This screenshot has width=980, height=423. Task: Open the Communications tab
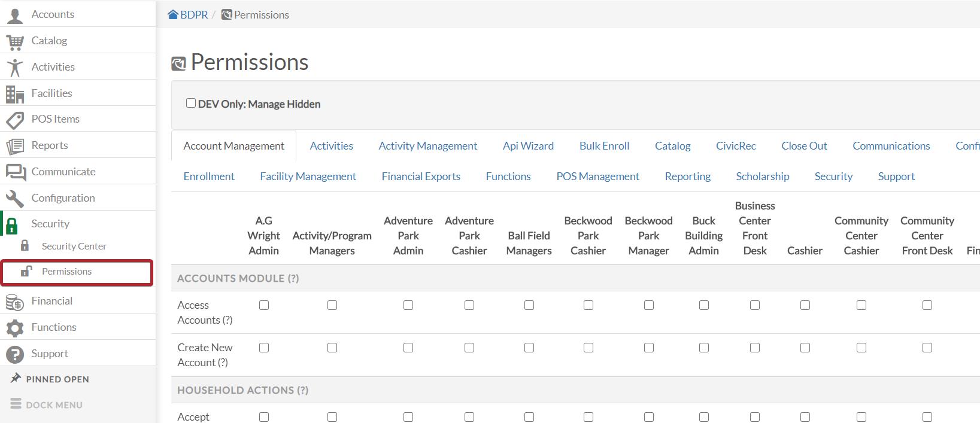click(891, 146)
